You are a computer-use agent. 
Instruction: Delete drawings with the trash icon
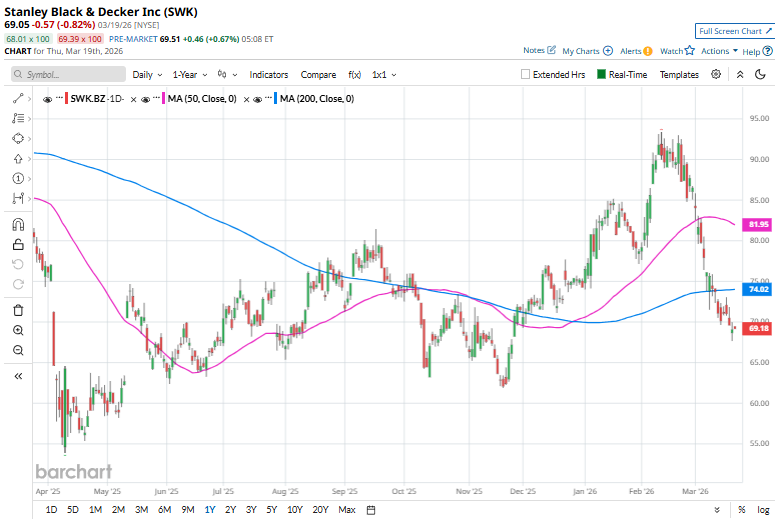[x=18, y=308]
